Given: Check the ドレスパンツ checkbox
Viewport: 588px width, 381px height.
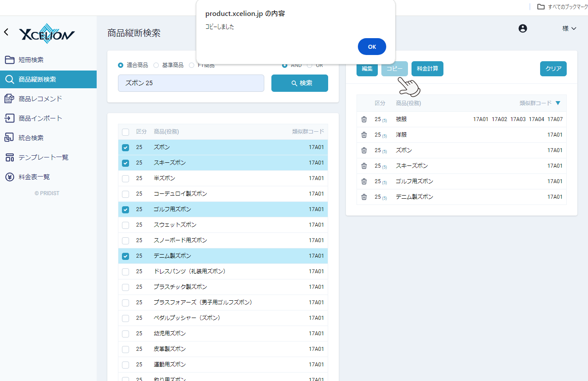Looking at the screenshot, I should pyautogui.click(x=125, y=271).
